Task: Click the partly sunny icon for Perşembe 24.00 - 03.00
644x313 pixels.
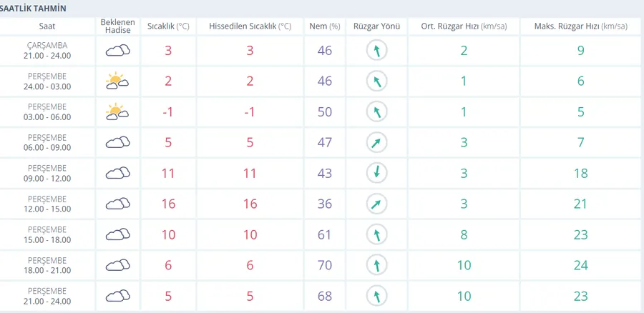Action: point(117,81)
